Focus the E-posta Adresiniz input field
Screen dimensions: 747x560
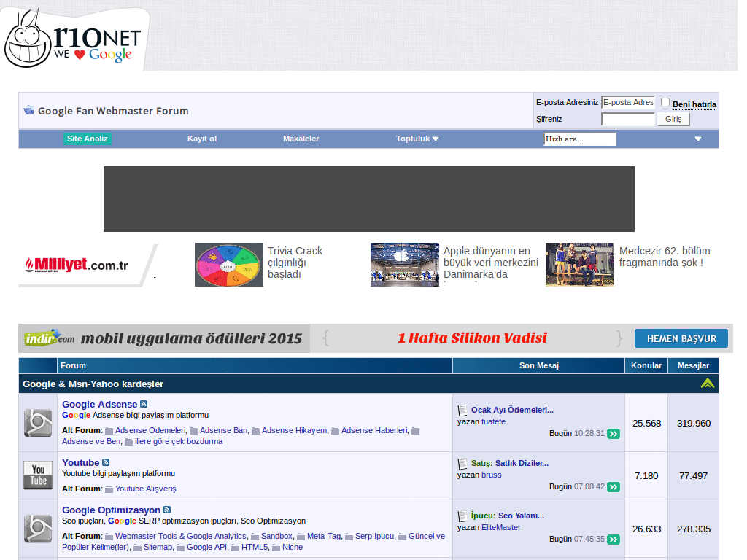tap(628, 102)
